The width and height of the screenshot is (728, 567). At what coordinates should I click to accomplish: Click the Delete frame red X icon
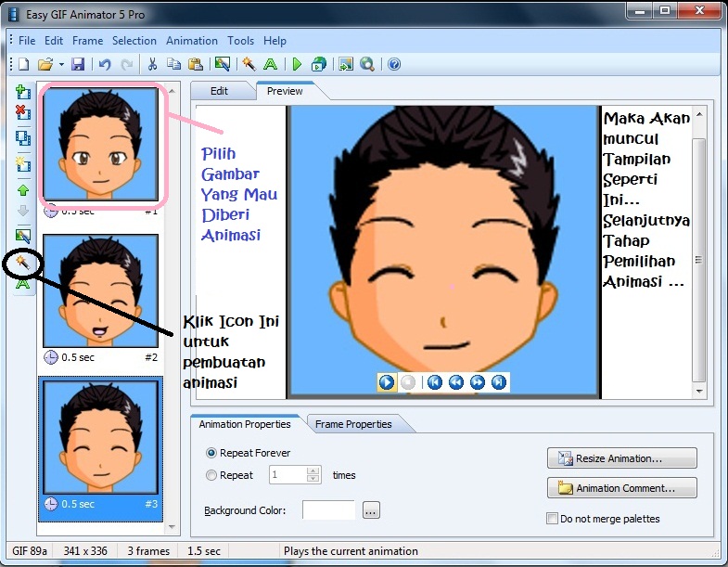coord(23,112)
